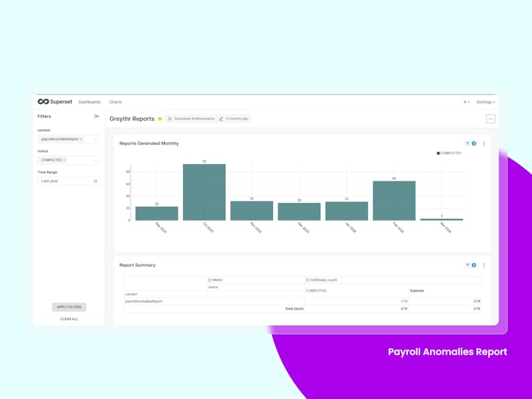The height and width of the screenshot is (399, 532).
Task: Click the Dec 2025 bar
Action: (299, 212)
